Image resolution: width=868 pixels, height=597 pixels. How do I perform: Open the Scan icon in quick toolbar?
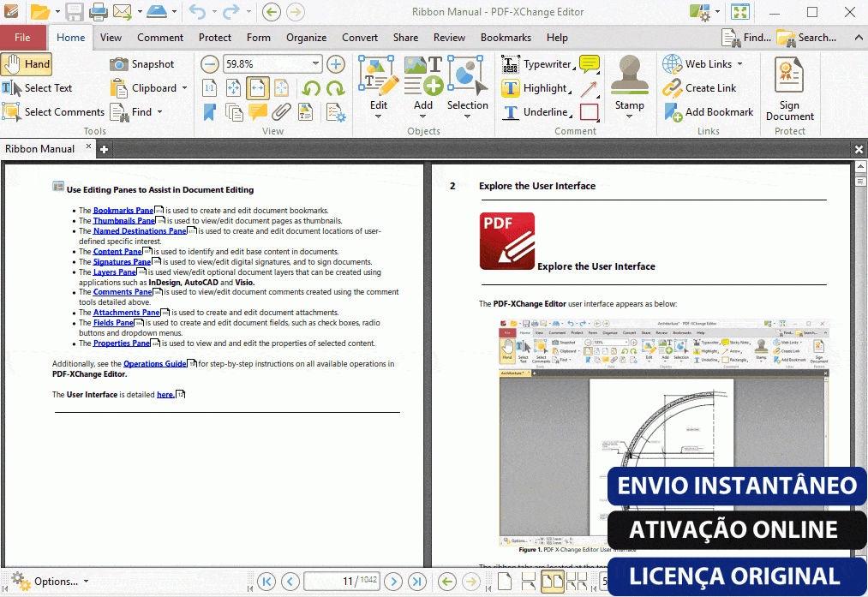click(157, 12)
